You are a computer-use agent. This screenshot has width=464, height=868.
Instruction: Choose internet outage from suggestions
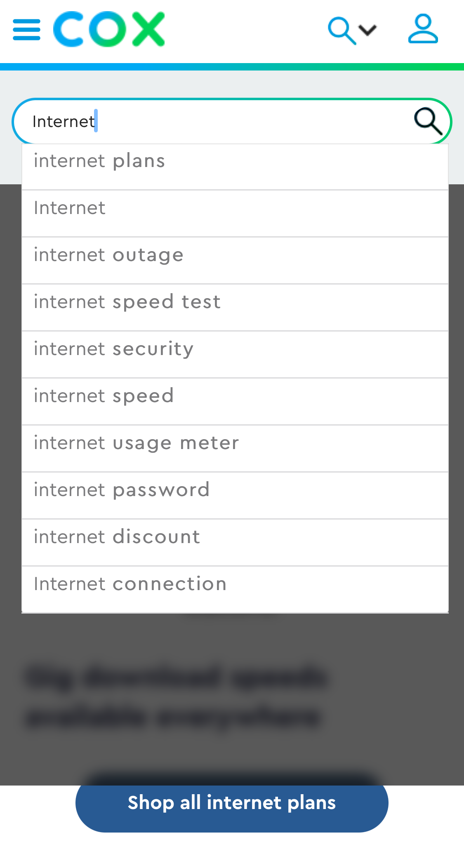click(108, 255)
